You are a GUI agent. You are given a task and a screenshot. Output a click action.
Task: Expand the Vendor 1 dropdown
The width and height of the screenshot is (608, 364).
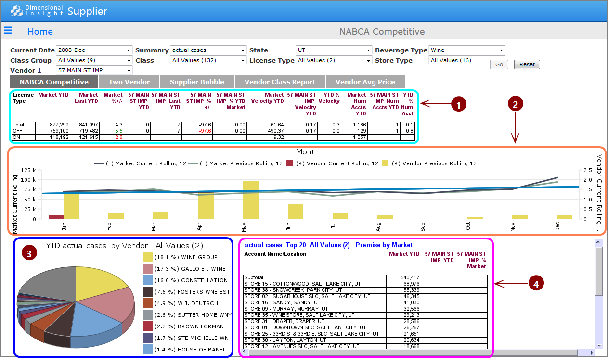94,71
